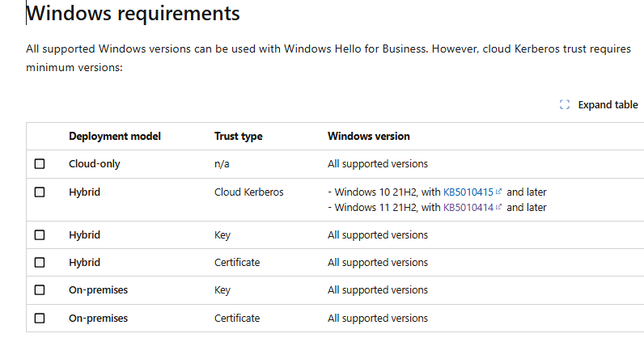Click the Hybrid cell in Cloud Kerberos row
The image size is (644, 342).
pos(84,192)
